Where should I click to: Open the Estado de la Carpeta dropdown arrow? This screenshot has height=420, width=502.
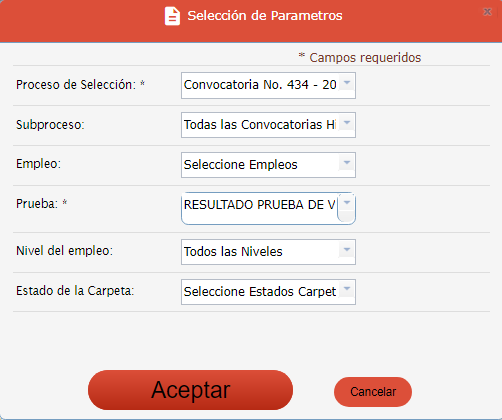347,289
